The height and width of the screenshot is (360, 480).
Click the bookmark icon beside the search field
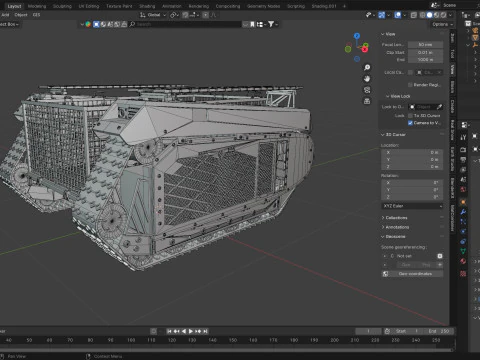(252, 24)
